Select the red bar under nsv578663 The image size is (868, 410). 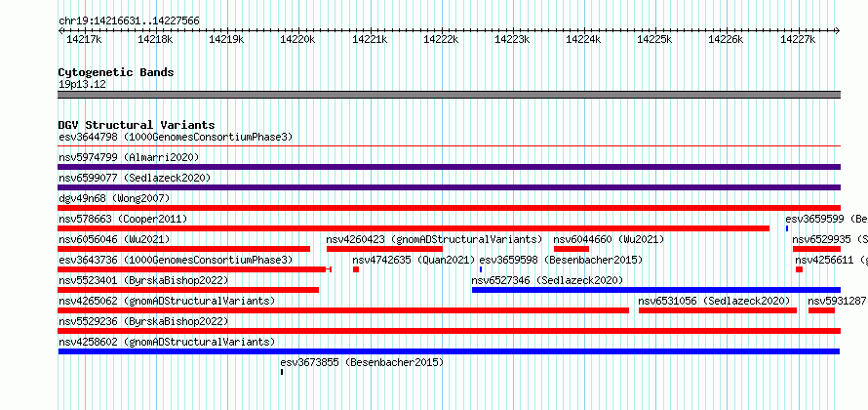(414, 228)
